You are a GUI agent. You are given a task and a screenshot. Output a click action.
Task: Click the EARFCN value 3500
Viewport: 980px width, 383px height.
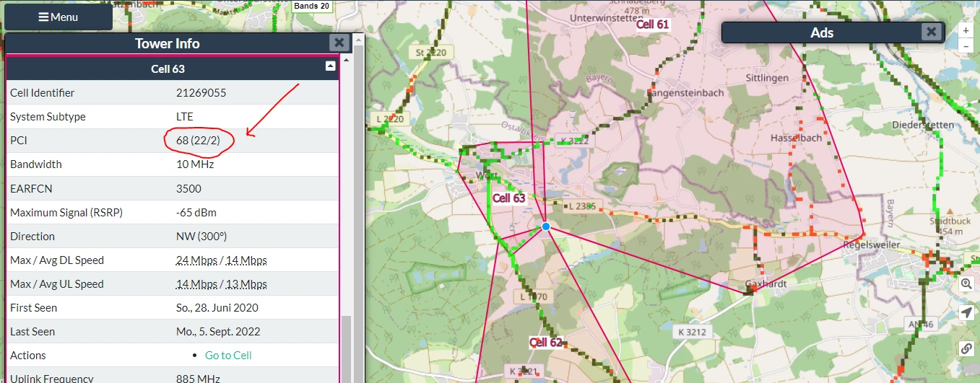[188, 188]
